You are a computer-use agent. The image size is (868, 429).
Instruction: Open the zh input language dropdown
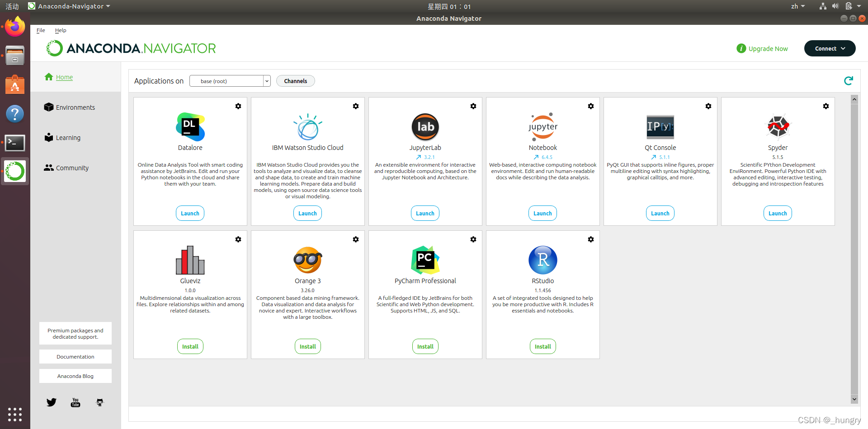coord(798,6)
